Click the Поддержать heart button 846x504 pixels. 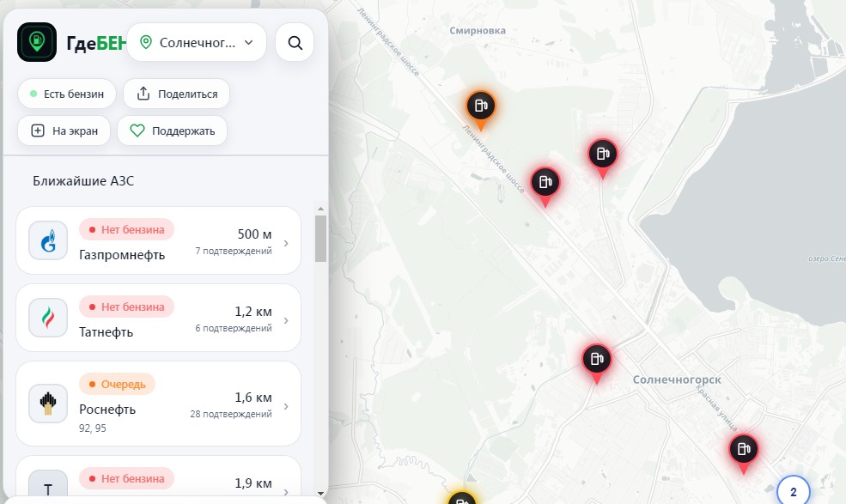pyautogui.click(x=173, y=131)
